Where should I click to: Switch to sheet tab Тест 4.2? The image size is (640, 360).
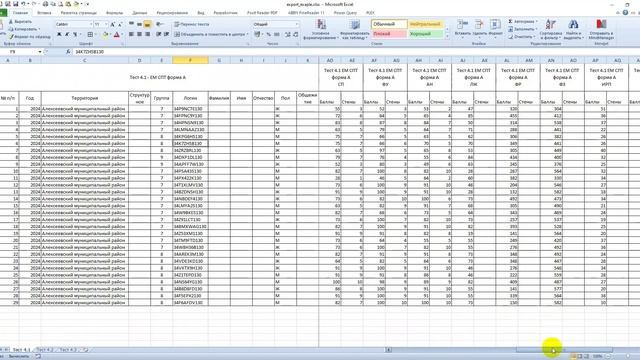tap(44, 350)
